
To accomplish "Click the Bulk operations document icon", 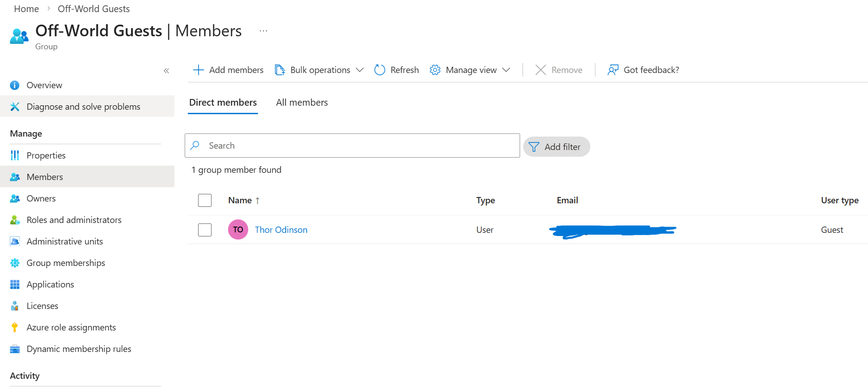I will click(x=280, y=70).
